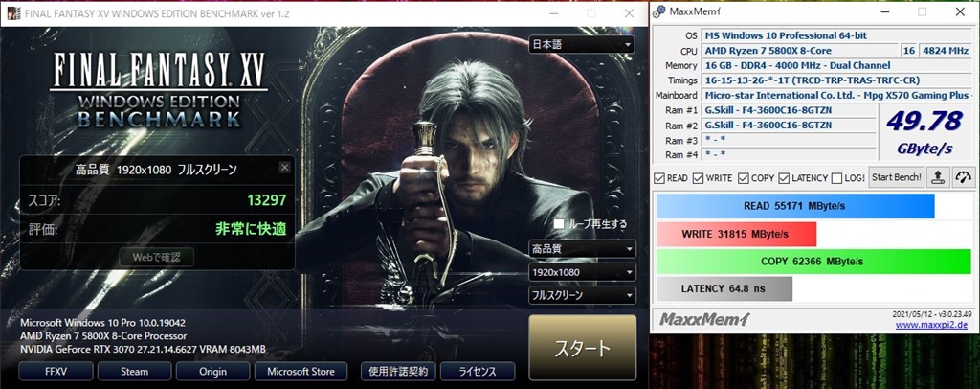Viewport: 980px width, 389px height.
Task: Click the Origin button
Action: [213, 371]
